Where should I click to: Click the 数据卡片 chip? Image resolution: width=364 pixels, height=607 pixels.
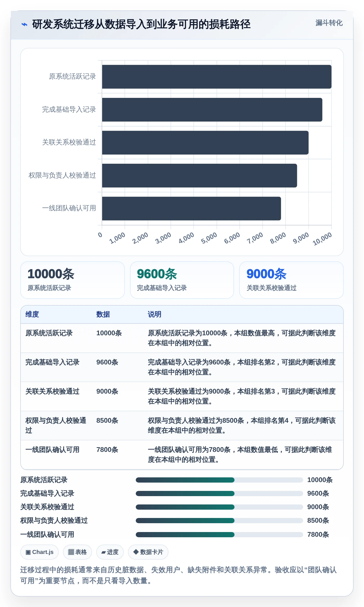(x=148, y=552)
